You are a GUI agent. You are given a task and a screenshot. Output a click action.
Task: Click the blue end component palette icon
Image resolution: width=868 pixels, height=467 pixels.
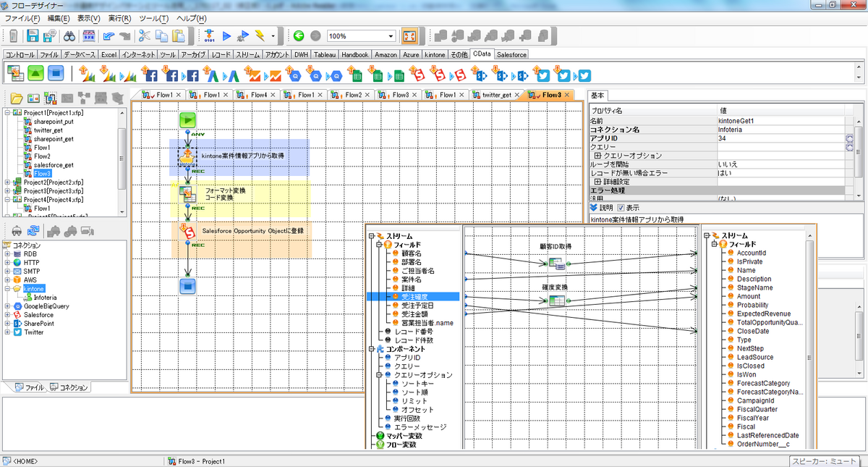pyautogui.click(x=56, y=73)
